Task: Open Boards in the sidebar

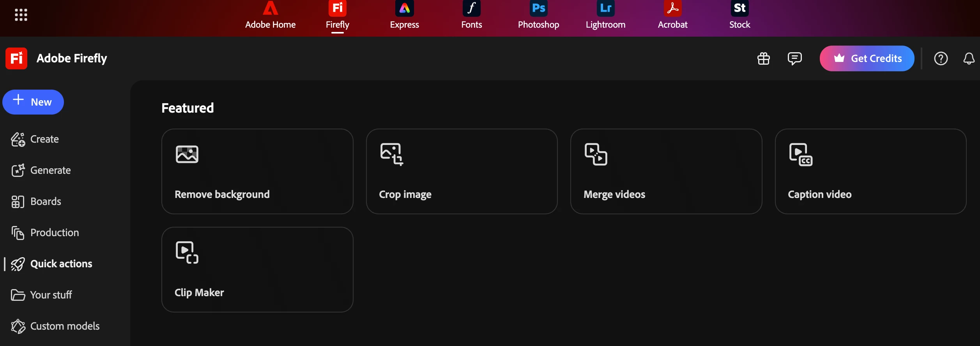Action: point(36,201)
